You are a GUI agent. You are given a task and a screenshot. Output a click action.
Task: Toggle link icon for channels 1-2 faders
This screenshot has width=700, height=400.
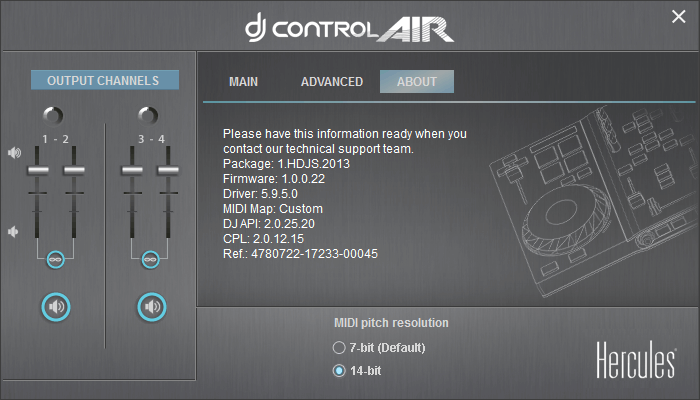coord(55,259)
